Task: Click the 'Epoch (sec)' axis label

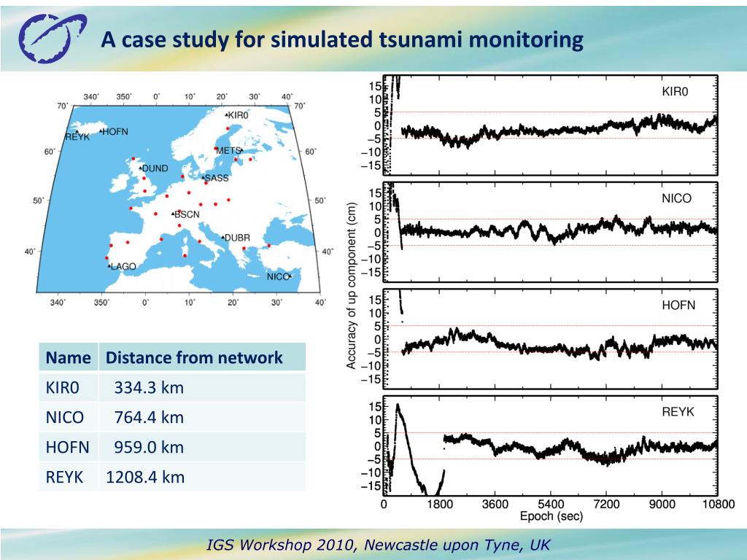Action: 551,516
